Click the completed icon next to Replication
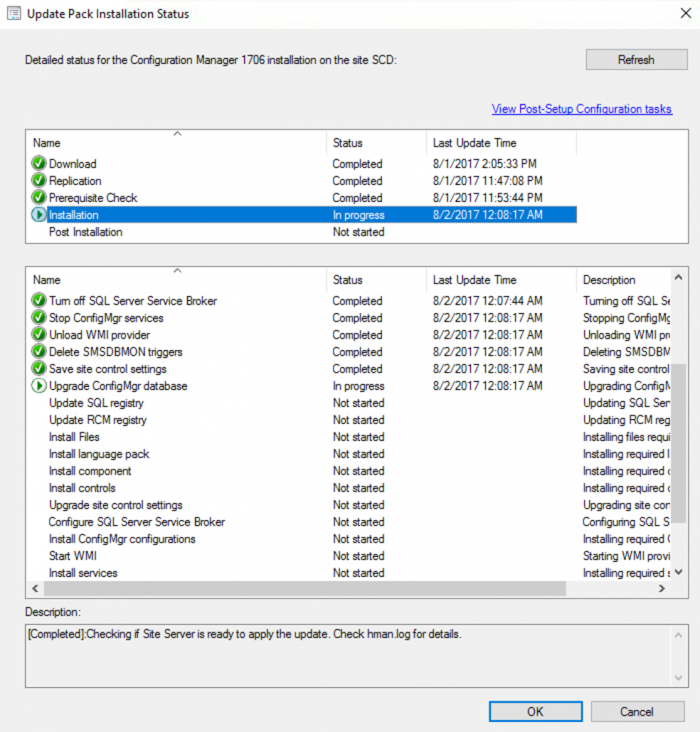 tap(38, 181)
